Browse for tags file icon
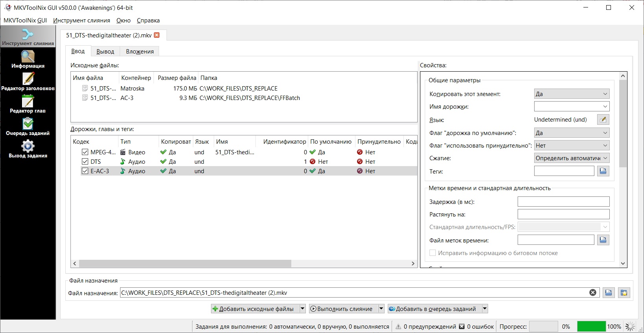Viewport: 644px width, 333px height. (603, 171)
